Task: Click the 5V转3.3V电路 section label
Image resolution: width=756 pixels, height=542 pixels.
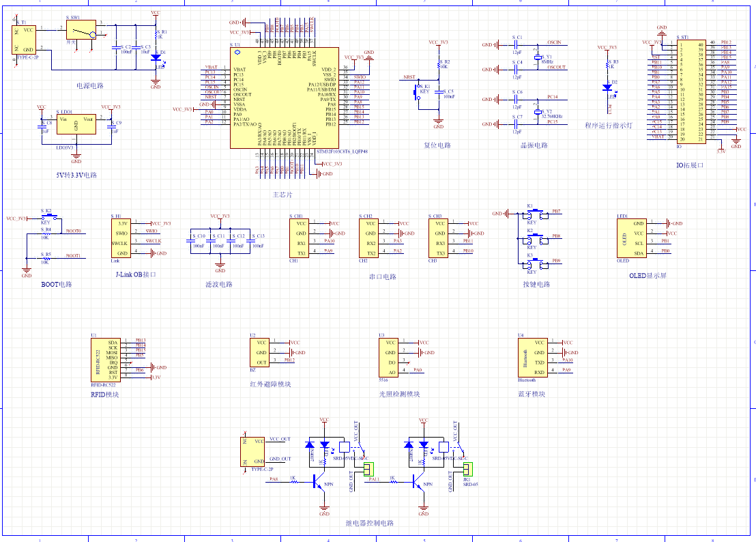Action: tap(76, 175)
